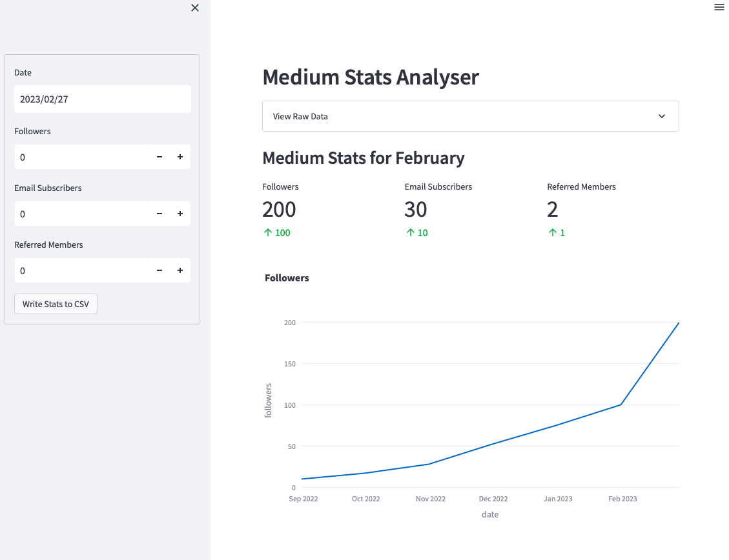Increment Email Subscribers with plus icon
This screenshot has height=560, width=729.
(x=180, y=214)
